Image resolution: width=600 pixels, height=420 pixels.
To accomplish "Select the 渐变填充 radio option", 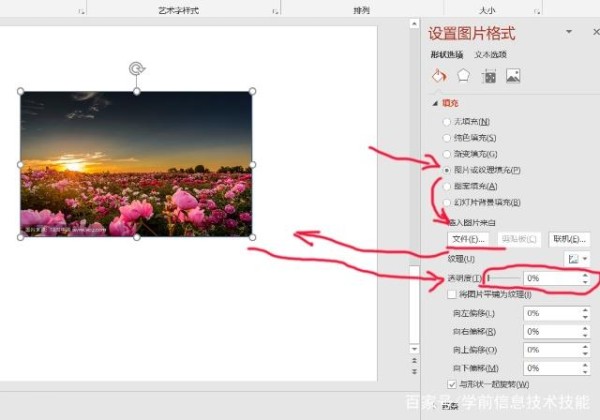I will 446,154.
